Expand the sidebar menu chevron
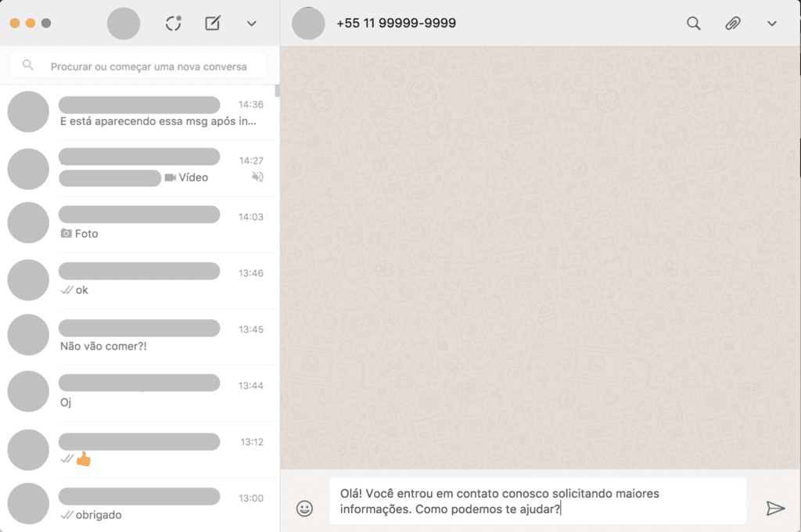 pyautogui.click(x=251, y=23)
